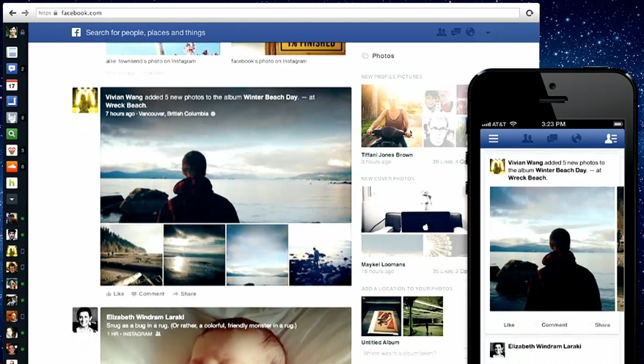This screenshot has height=364, width=644.
Task: Open Tiffani Jones Brown's profile picture thumbnail
Action: click(x=391, y=116)
